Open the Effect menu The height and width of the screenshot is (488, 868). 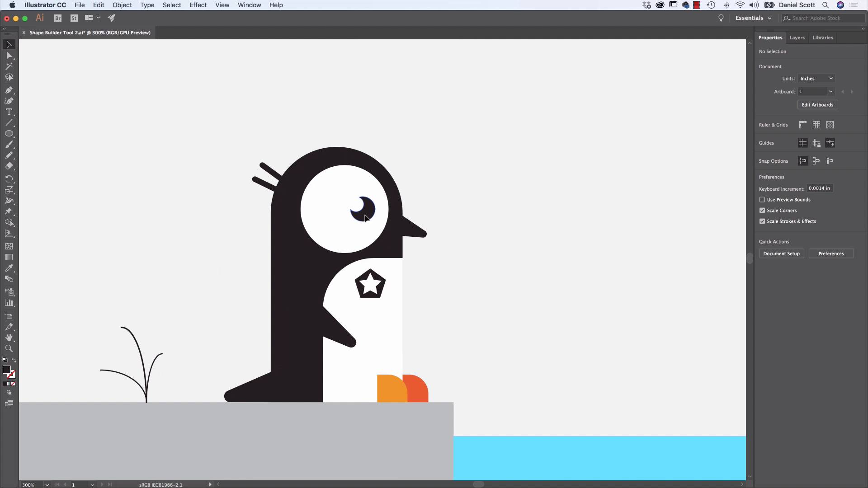pos(198,5)
